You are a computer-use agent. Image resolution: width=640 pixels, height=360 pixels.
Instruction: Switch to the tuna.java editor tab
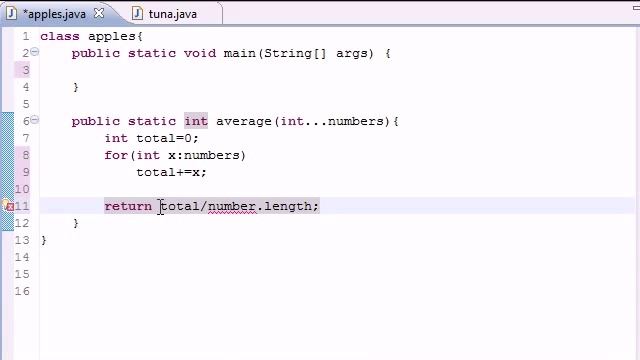pos(173,14)
